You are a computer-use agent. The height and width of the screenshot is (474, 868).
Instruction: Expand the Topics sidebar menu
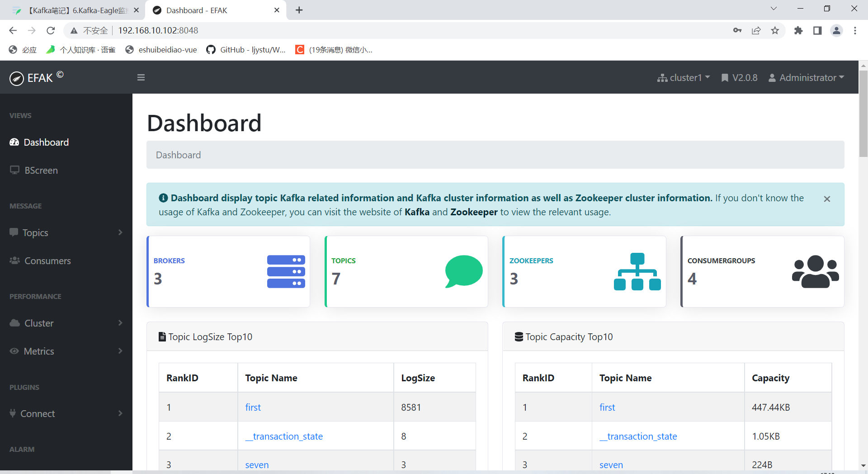66,233
